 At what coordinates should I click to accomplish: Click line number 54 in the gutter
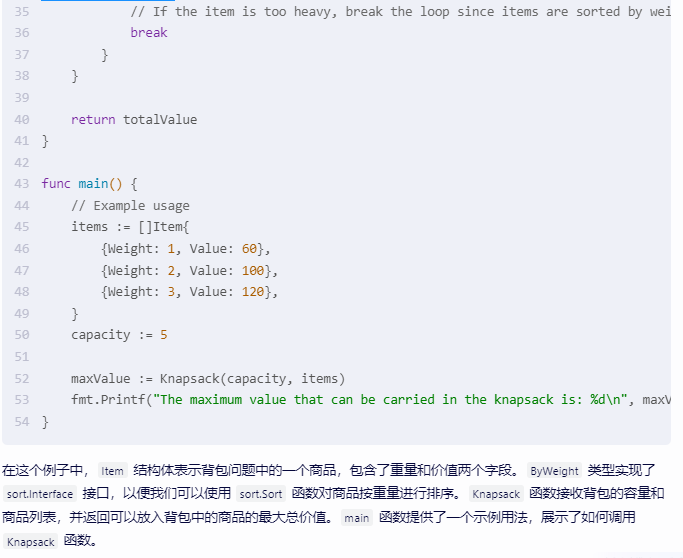[22, 421]
